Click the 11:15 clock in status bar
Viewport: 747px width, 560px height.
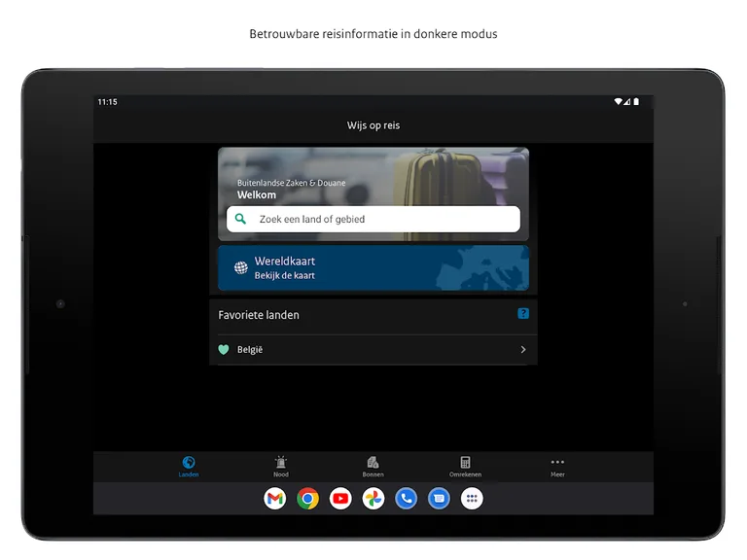tap(108, 102)
